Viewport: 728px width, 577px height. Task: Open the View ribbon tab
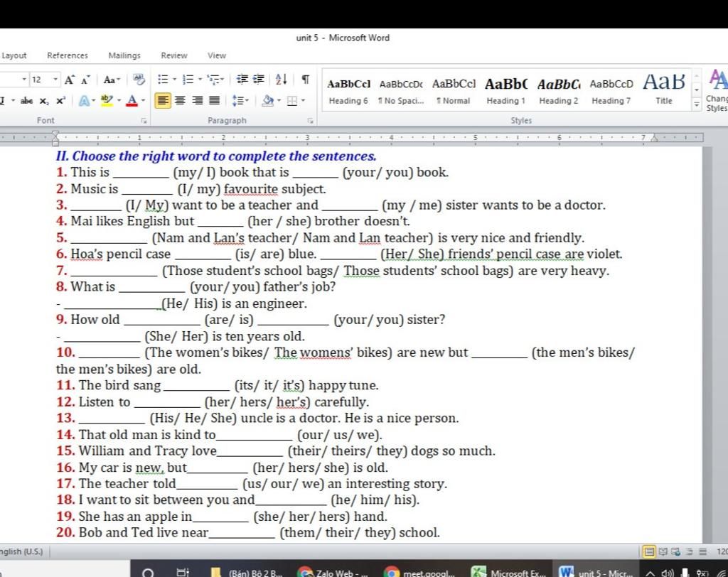tap(216, 55)
